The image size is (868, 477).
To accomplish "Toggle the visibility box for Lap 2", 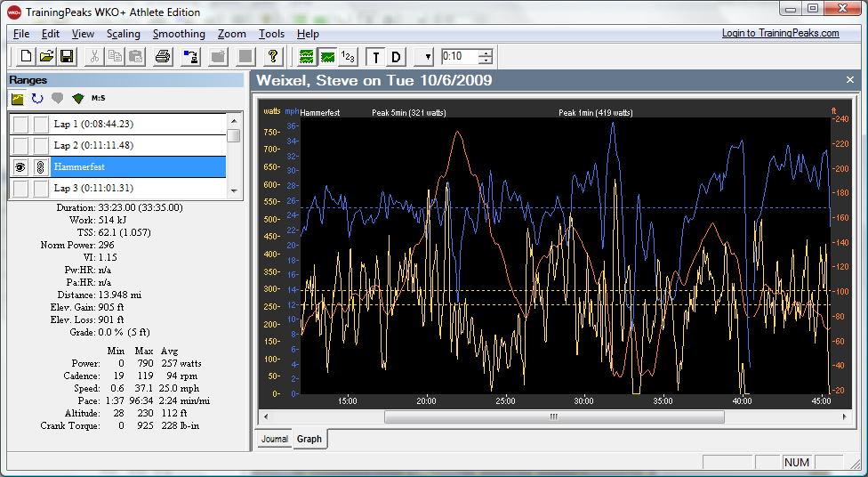I will 20,146.
